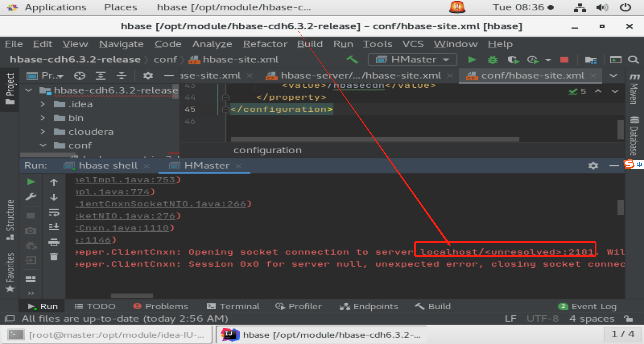This screenshot has height=344, width=644.
Task: Collapse the conf folder in tree
Action: pos(43,145)
